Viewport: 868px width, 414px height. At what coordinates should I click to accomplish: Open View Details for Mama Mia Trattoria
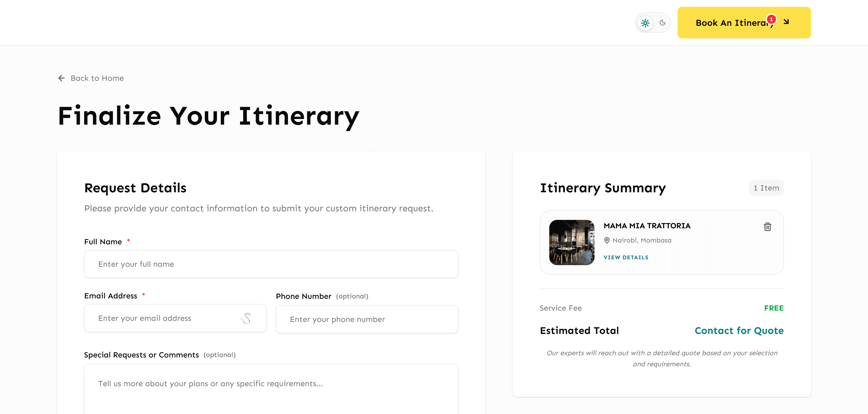tap(626, 258)
